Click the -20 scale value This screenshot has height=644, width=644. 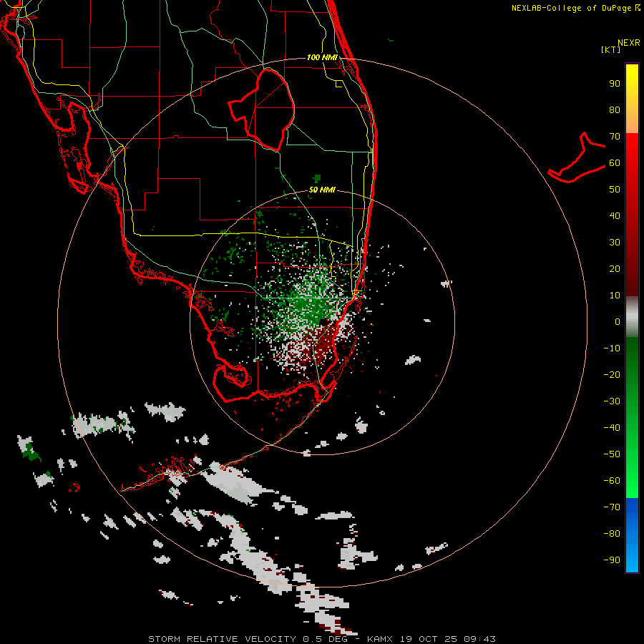click(x=612, y=374)
